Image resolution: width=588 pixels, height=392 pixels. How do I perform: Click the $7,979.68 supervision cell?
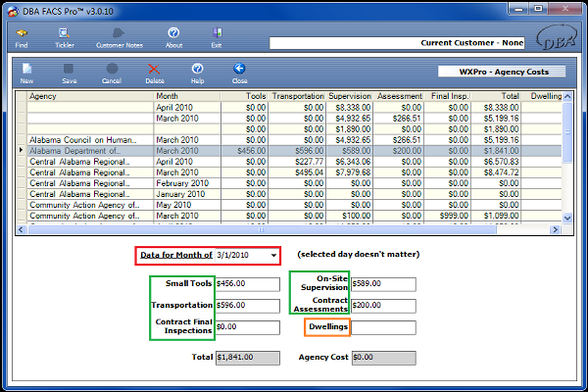pos(350,172)
